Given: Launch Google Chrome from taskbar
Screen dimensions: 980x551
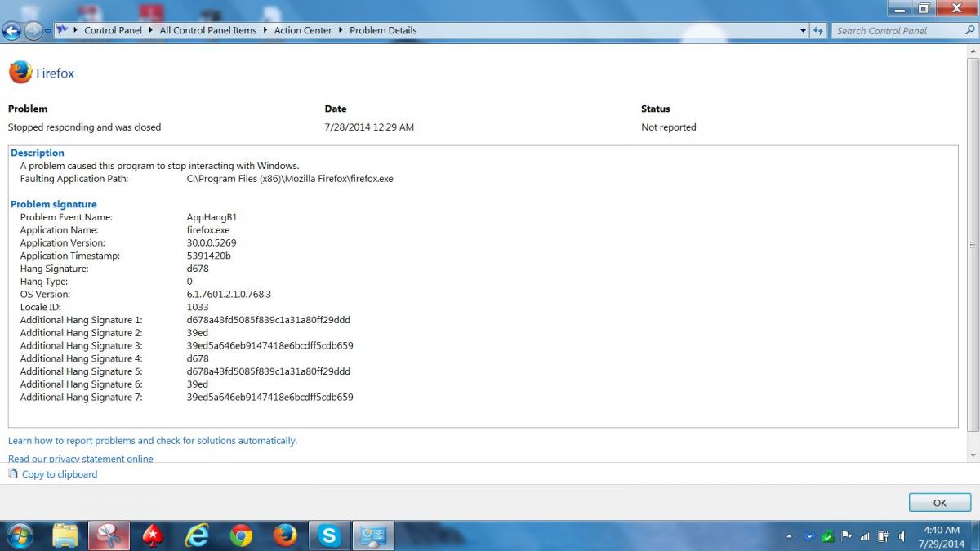Looking at the screenshot, I should [241, 535].
